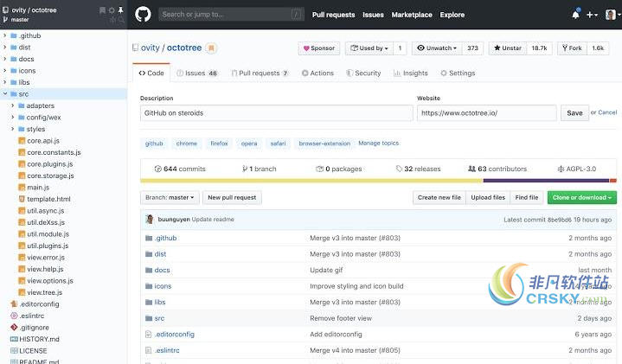View 63 contributors

[497, 169]
